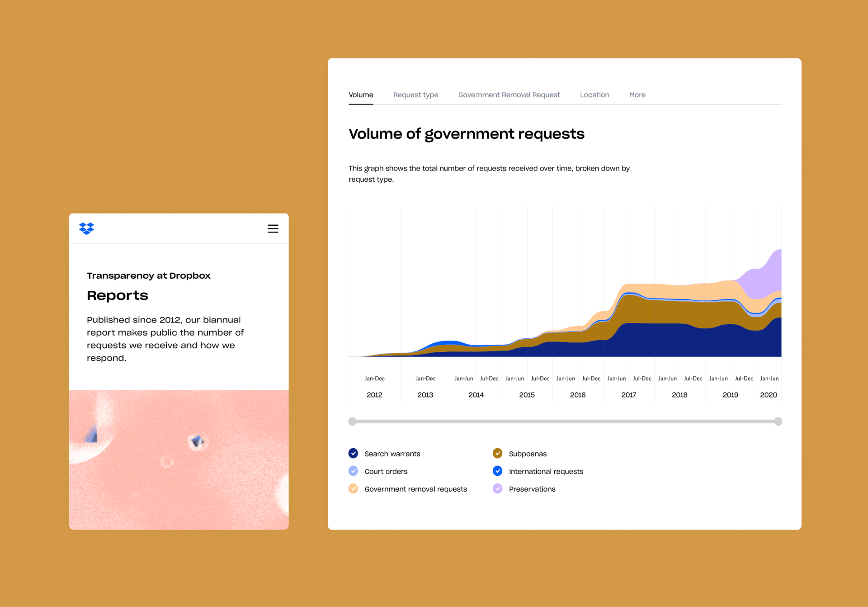Click the 2018 year label
Screen dimensions: 868x607
[679, 395]
